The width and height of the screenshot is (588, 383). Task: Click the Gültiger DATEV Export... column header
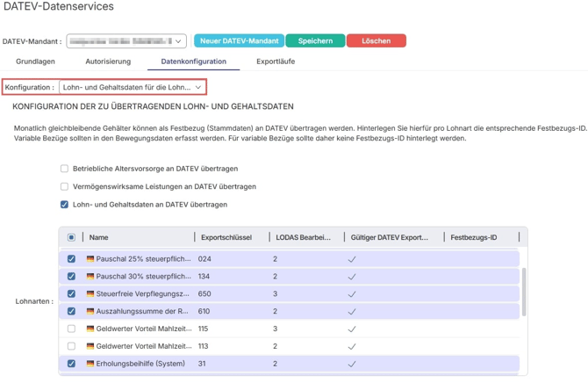click(389, 237)
